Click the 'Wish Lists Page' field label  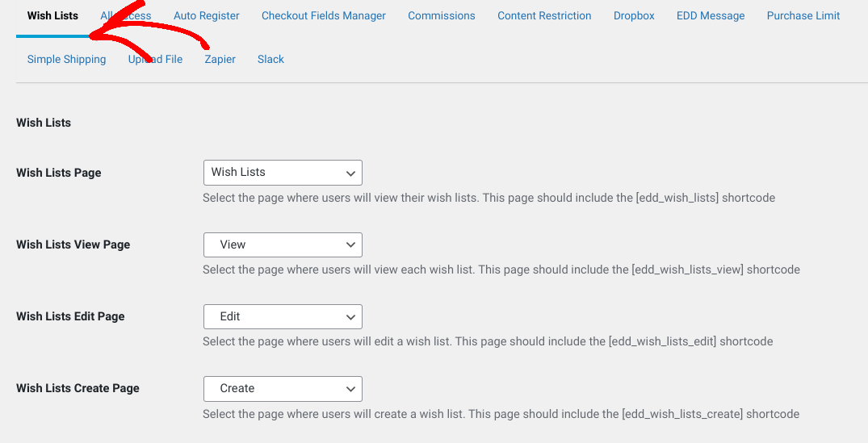pos(59,173)
